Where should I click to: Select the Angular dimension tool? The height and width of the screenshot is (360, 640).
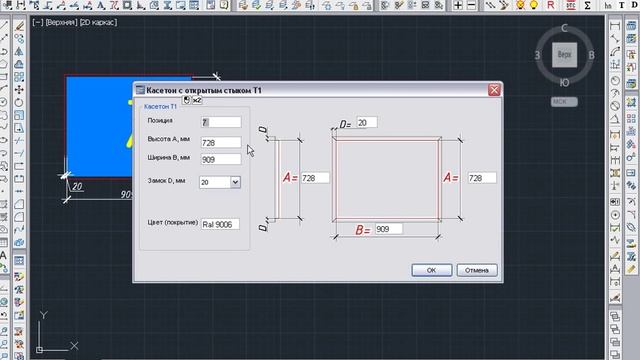(615, 119)
